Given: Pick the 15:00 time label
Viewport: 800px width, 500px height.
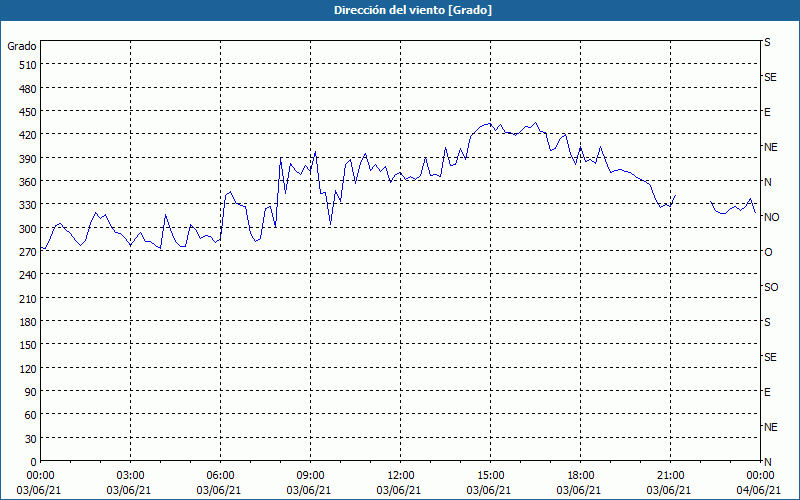Looking at the screenshot, I should coord(490,476).
